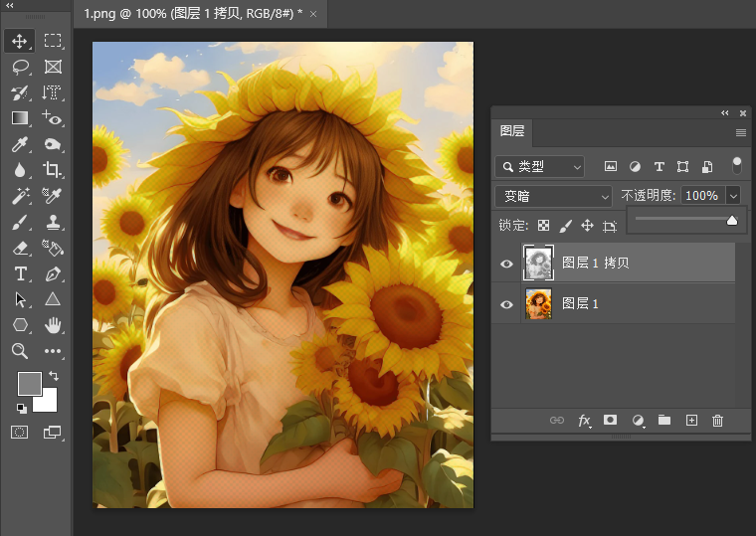Click the link layers button
756x536 pixels.
pos(557,421)
